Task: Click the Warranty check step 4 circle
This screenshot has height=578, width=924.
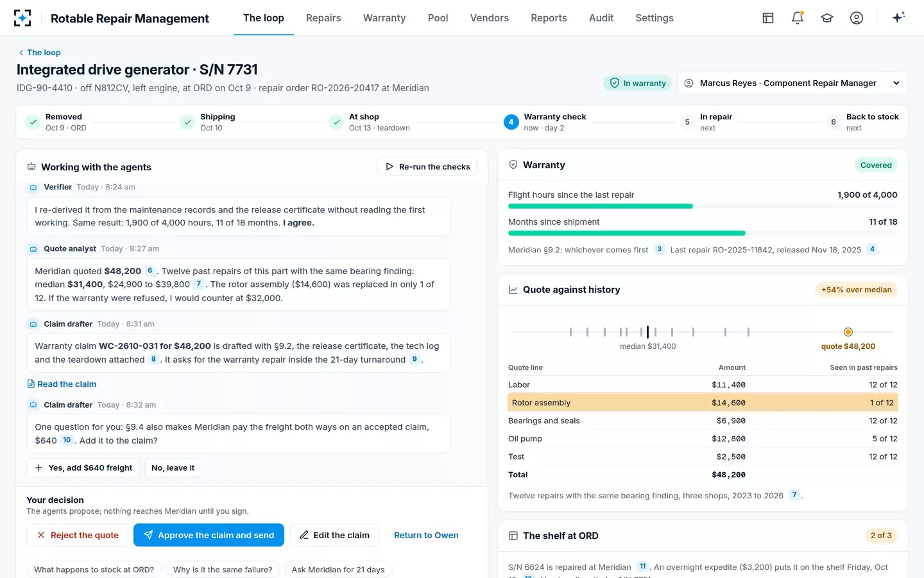Action: (x=511, y=122)
